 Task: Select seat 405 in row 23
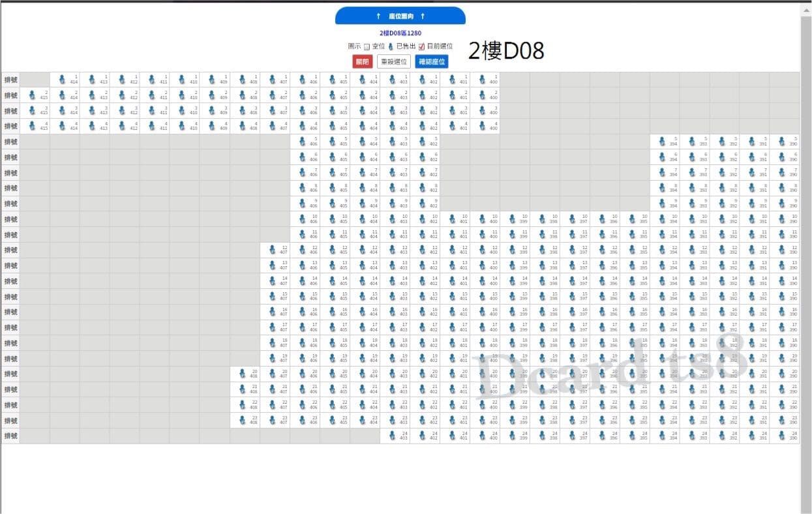pos(335,420)
